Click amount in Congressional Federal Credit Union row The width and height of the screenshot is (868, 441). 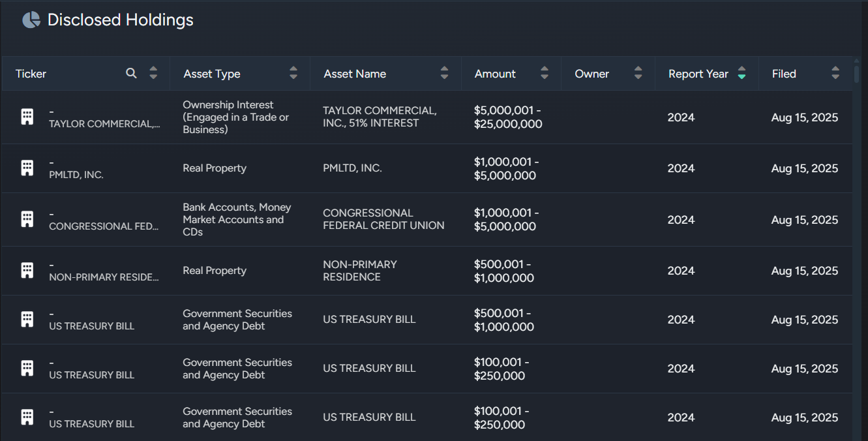507,220
